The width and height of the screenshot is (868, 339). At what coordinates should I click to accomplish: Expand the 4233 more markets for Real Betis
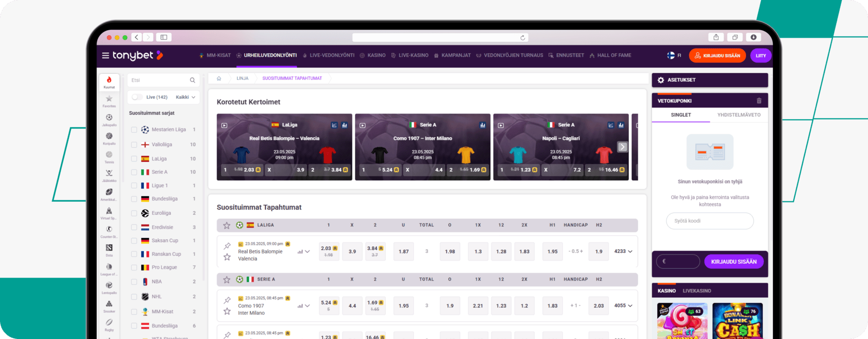click(x=623, y=252)
